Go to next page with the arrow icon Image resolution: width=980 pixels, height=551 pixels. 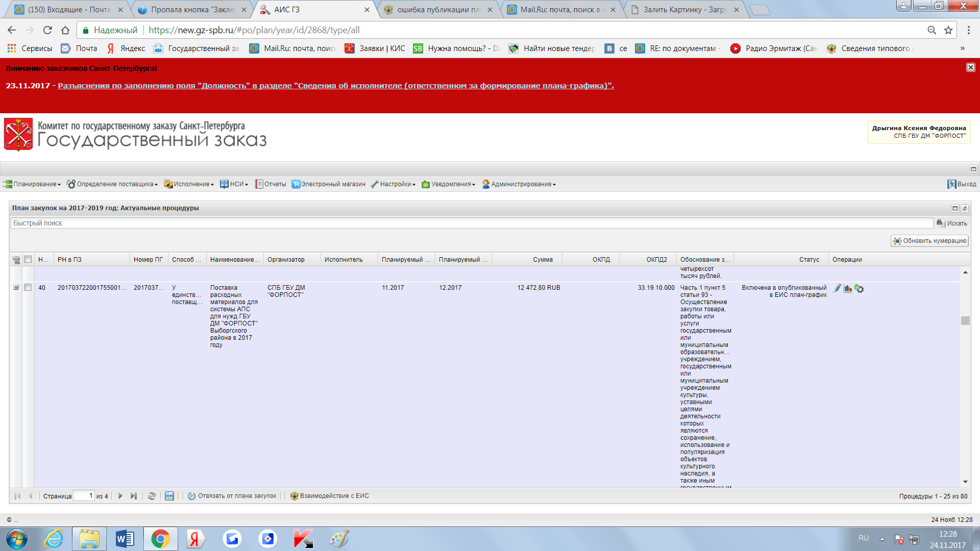coord(120,496)
